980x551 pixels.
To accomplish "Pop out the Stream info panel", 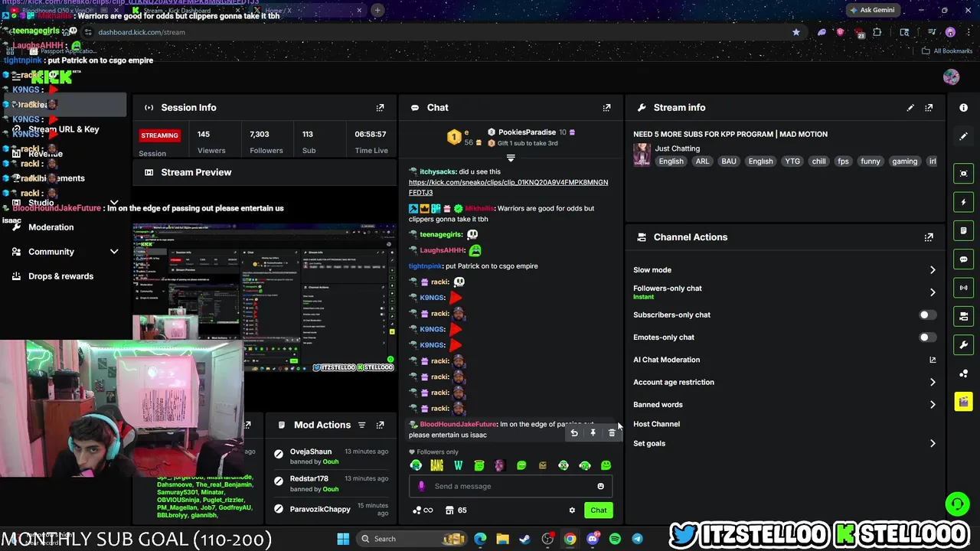I will [x=929, y=108].
